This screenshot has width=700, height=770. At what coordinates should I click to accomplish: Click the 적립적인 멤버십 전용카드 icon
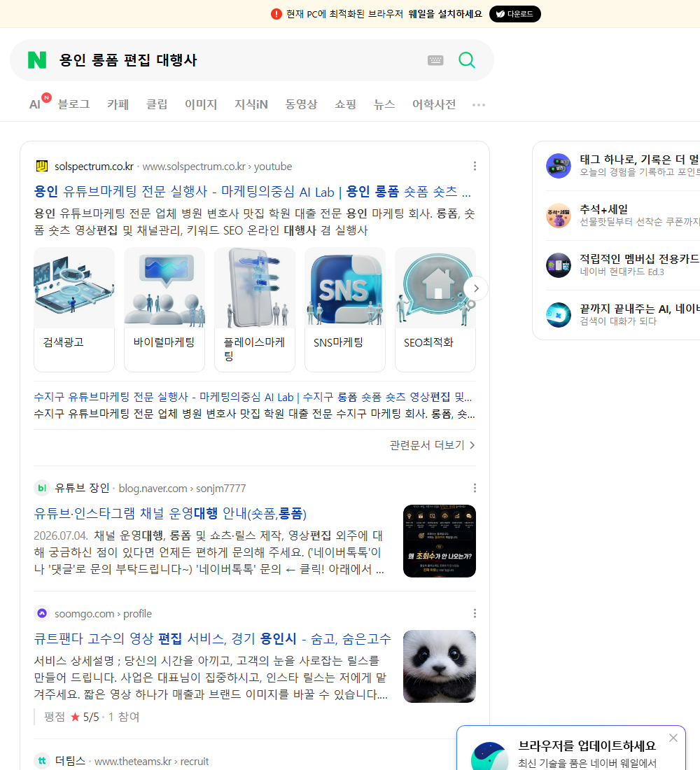pyautogui.click(x=559, y=265)
